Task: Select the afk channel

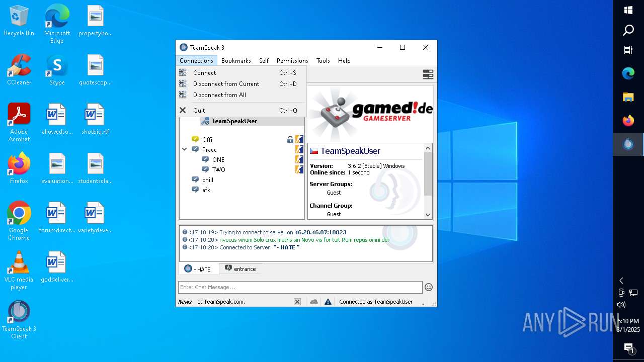Action: coord(206,190)
